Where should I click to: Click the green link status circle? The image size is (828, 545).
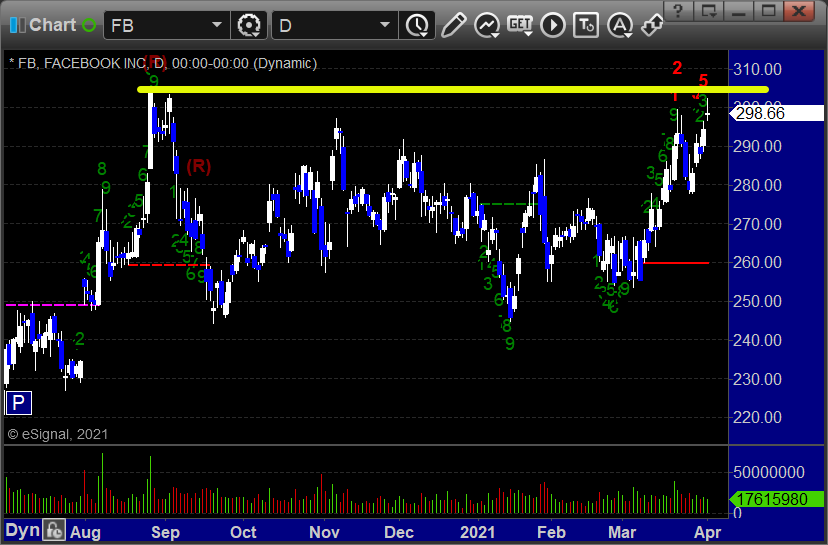coord(89,25)
